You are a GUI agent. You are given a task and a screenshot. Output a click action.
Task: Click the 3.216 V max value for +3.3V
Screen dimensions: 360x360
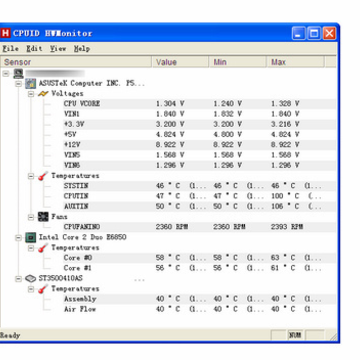click(x=285, y=124)
